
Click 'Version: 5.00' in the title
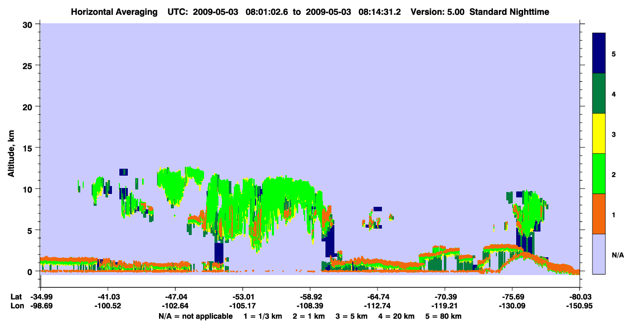point(437,11)
